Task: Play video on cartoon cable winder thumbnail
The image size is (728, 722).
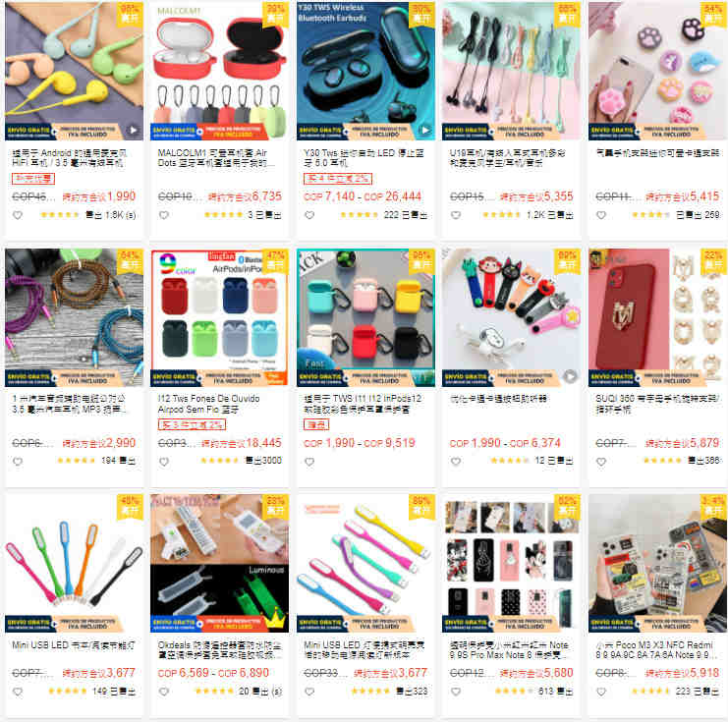Action: pyautogui.click(x=571, y=376)
